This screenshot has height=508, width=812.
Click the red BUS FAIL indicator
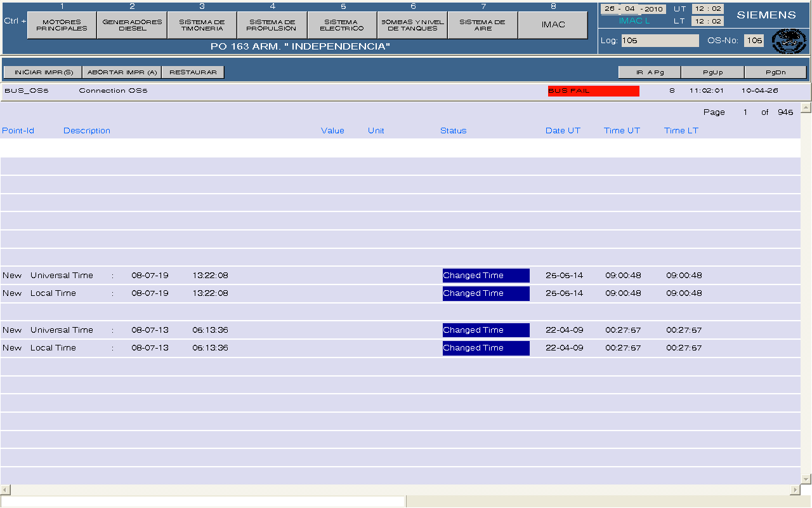[x=593, y=91]
